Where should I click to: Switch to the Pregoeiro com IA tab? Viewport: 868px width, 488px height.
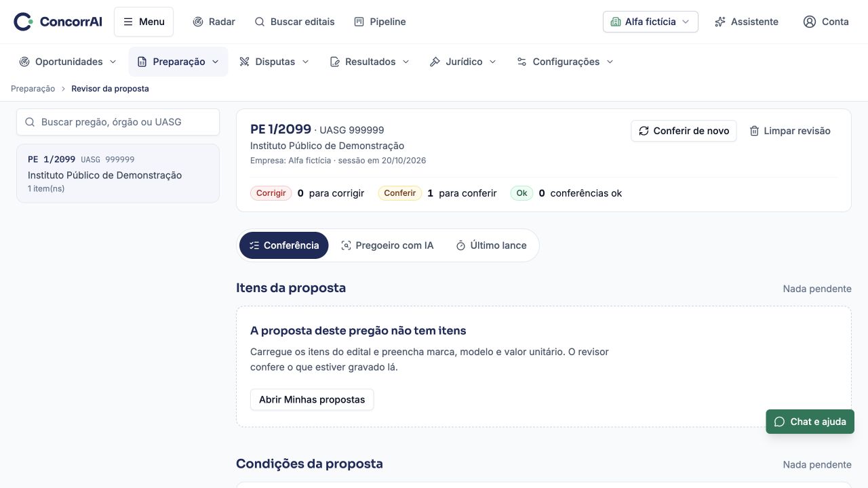[x=387, y=245]
